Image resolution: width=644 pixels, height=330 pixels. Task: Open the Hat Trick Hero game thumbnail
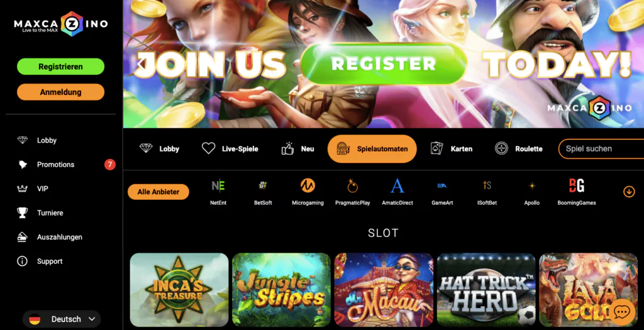click(x=486, y=290)
